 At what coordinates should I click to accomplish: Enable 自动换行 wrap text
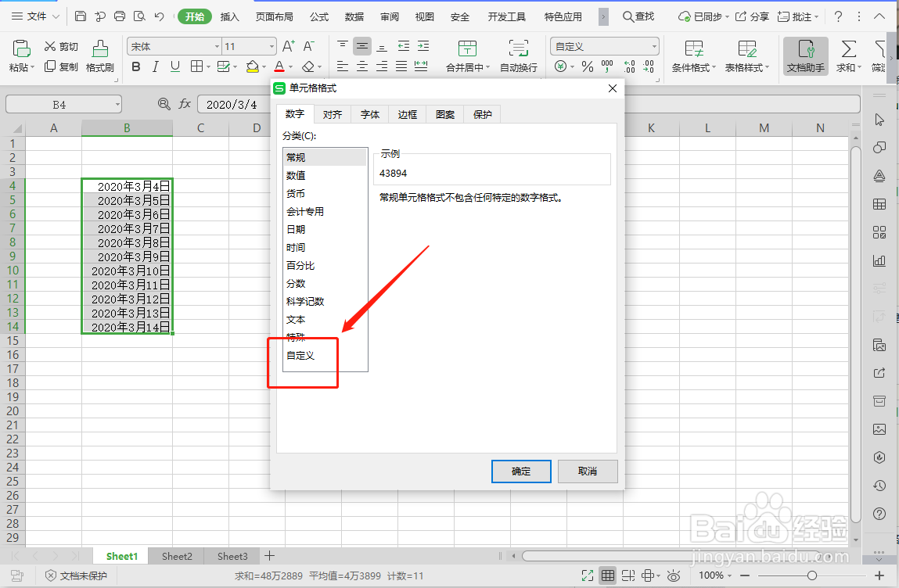click(518, 56)
